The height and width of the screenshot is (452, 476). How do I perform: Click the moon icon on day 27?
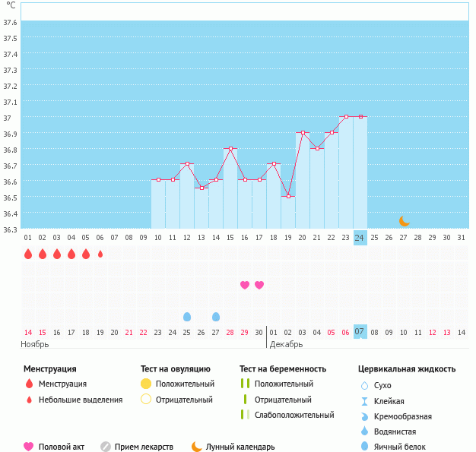coord(405,221)
